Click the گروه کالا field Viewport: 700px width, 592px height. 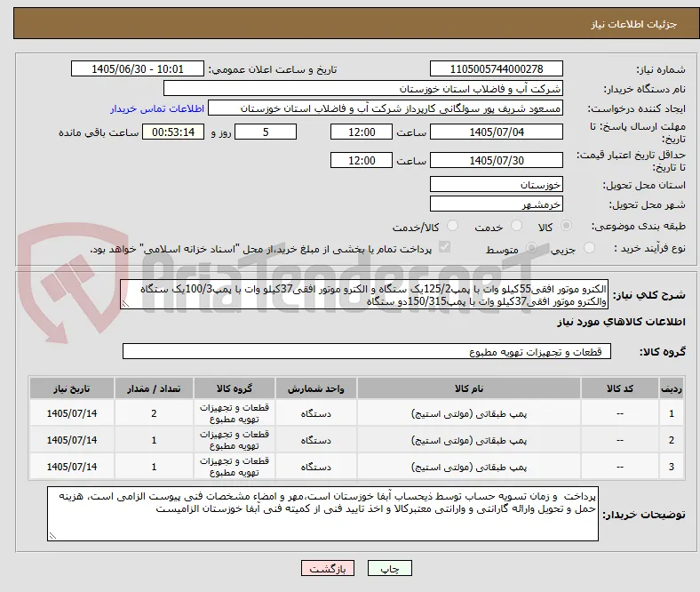(367, 351)
